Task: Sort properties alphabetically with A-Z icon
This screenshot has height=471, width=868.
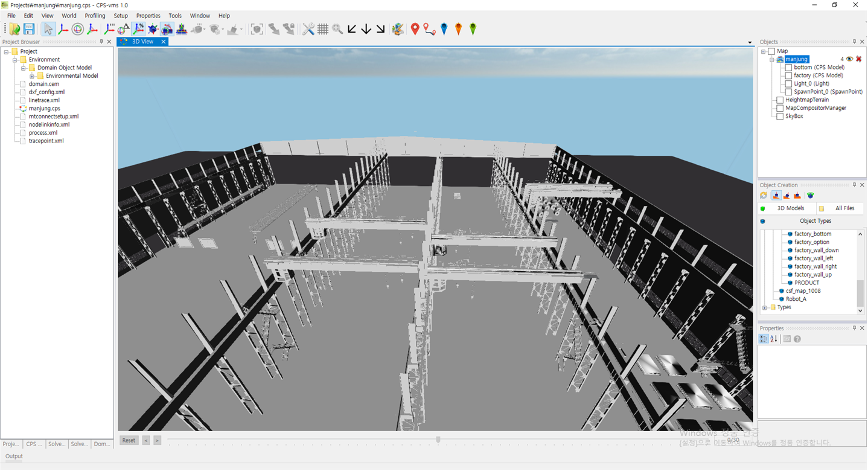Action: [774, 339]
